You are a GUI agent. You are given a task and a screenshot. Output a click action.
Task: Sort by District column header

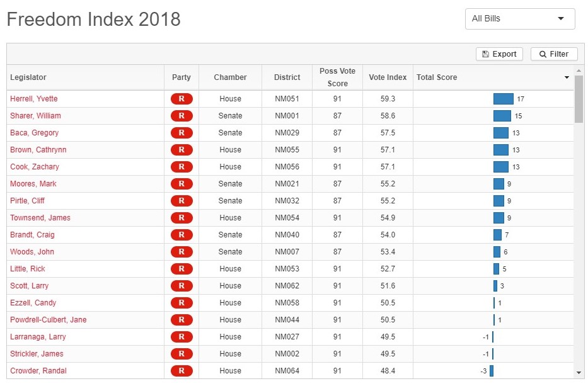click(x=287, y=77)
